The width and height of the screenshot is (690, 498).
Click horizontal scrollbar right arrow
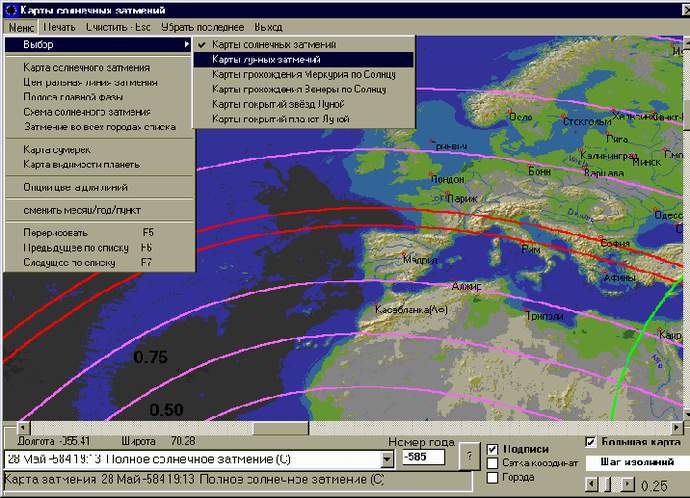coord(677,427)
